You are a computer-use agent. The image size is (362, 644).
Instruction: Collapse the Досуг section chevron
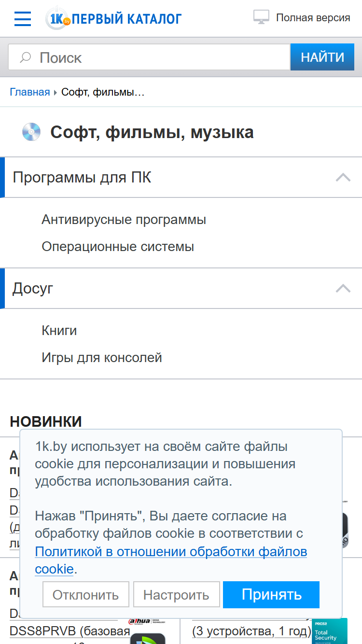[x=343, y=288]
